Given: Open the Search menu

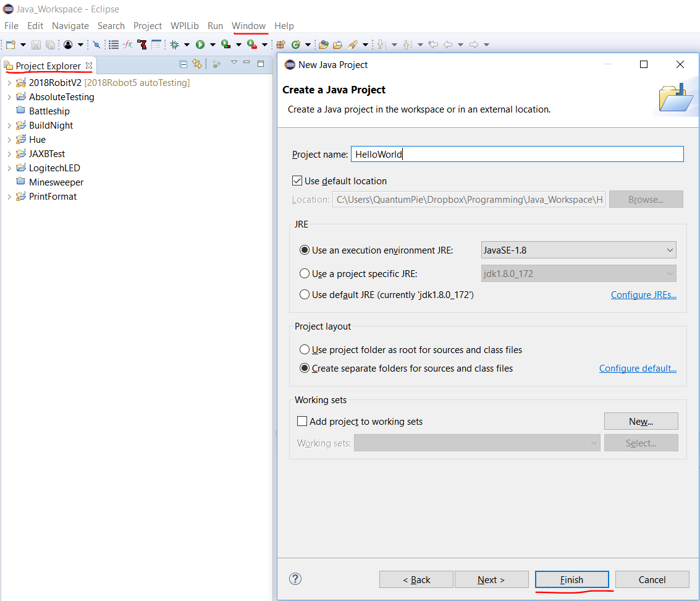Looking at the screenshot, I should coord(111,26).
